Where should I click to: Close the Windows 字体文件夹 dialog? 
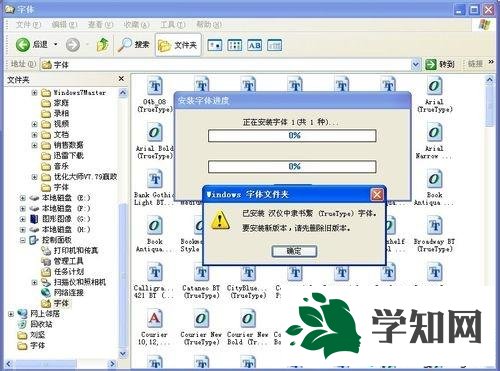point(377,194)
